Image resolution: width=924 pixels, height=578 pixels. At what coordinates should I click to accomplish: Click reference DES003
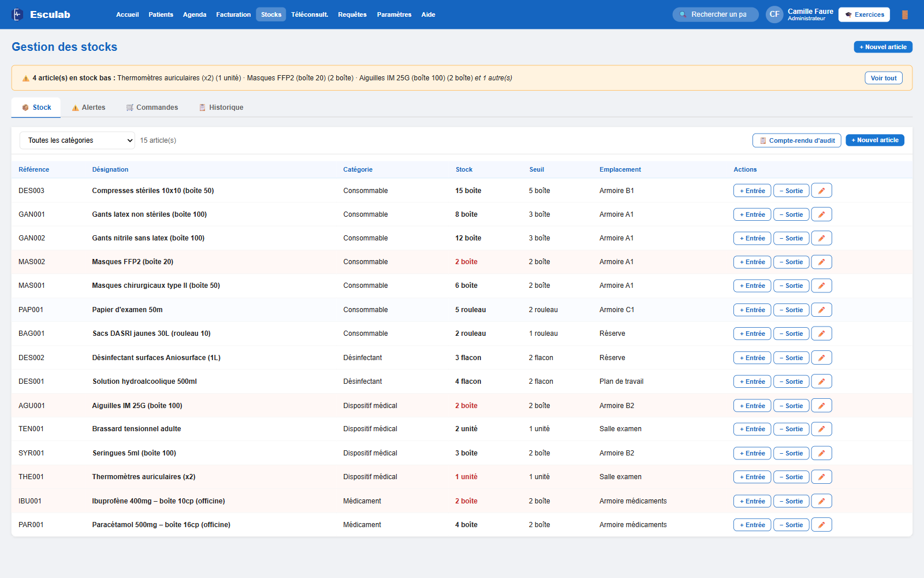31,191
